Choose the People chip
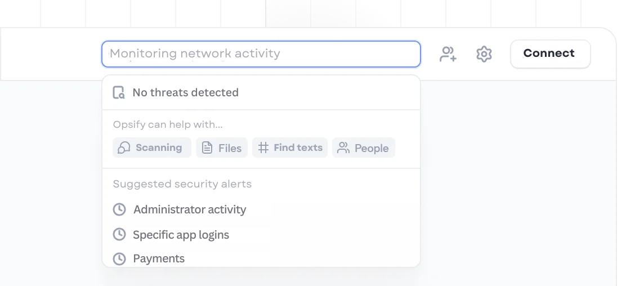Viewport: 644px width, 286px height. 364,148
